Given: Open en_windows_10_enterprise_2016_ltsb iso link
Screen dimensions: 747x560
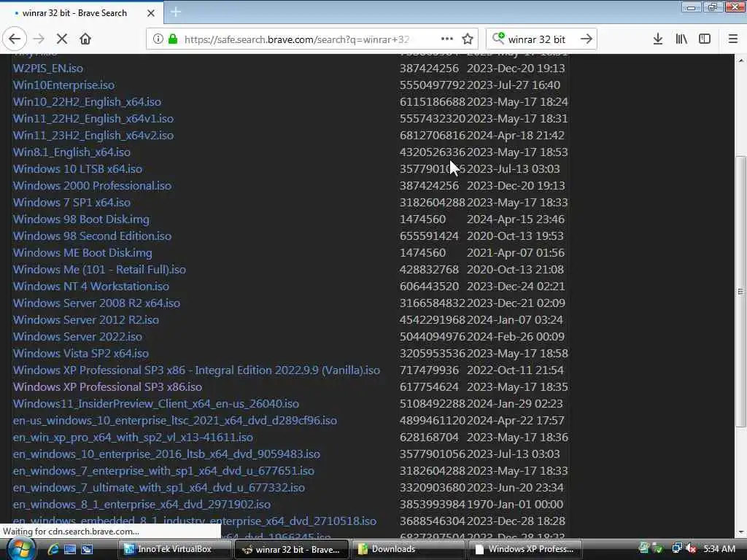Looking at the screenshot, I should point(167,454).
